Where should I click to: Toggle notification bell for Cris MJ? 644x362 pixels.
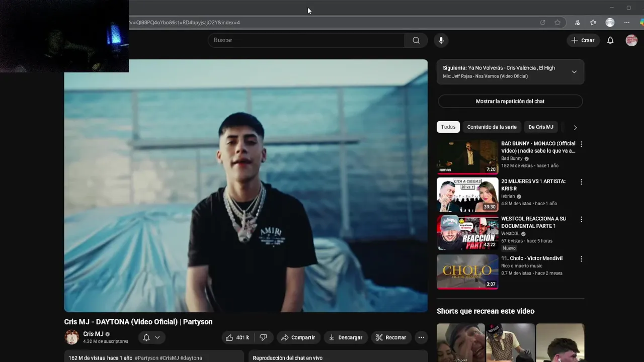coord(146,337)
